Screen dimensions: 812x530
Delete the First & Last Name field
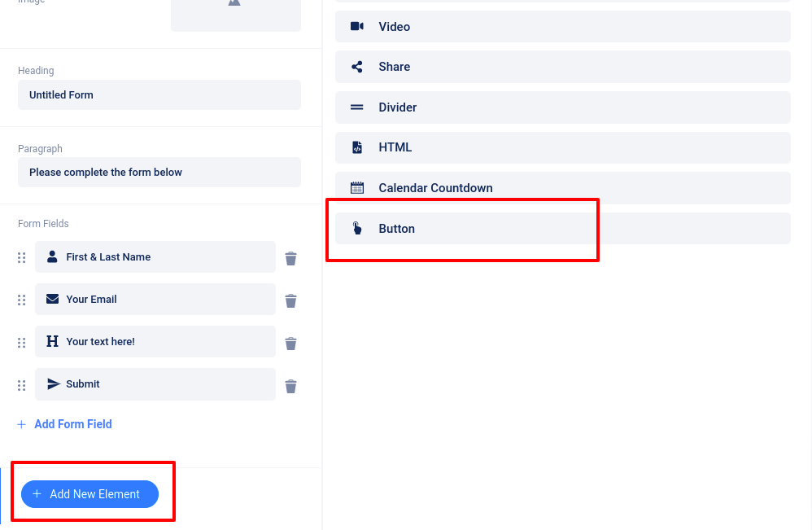(x=290, y=258)
